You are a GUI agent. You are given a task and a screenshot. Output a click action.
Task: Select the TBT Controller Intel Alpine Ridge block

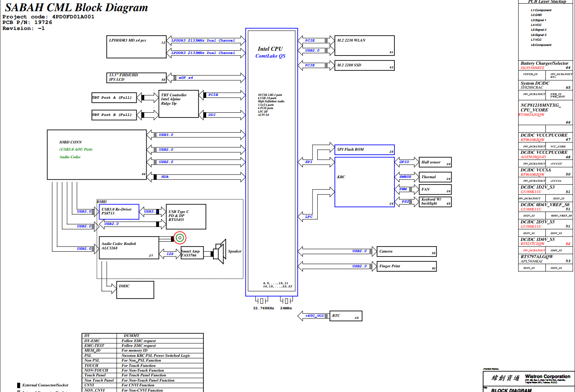pos(179,104)
